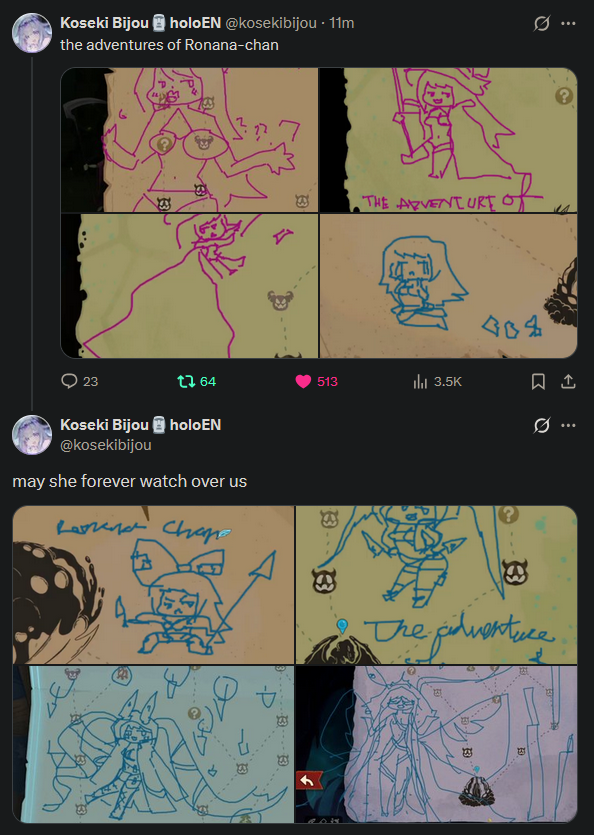Open view analytics icon showing 3.5K
This screenshot has height=835, width=594.
(420, 381)
